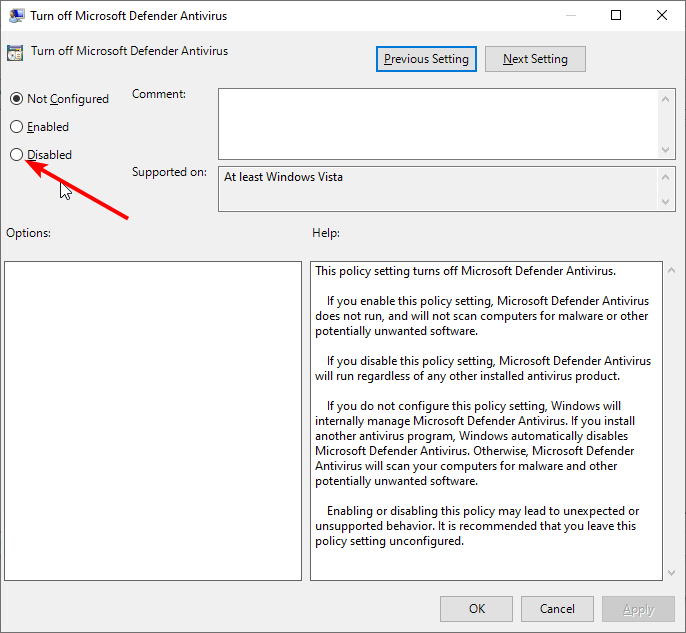Screen dimensions: 686x633
Task: Click the title bar window icon
Action: point(17,16)
